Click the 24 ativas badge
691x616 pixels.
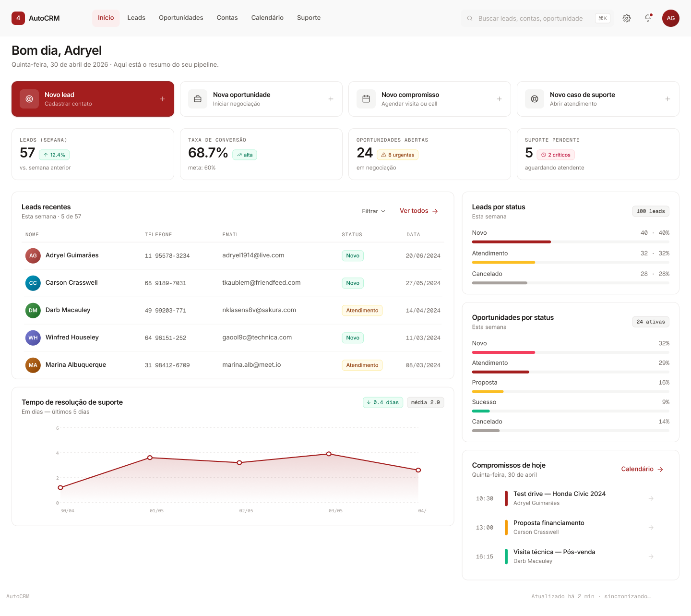click(651, 322)
